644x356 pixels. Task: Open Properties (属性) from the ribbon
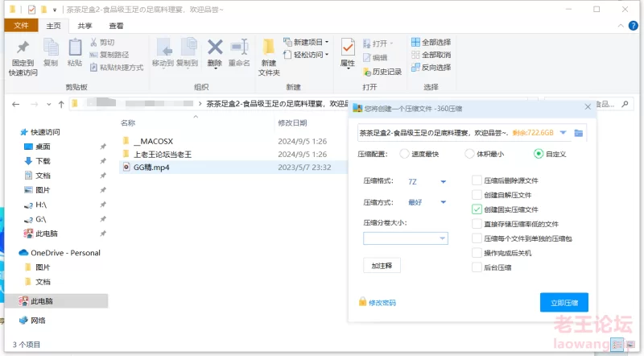348,48
